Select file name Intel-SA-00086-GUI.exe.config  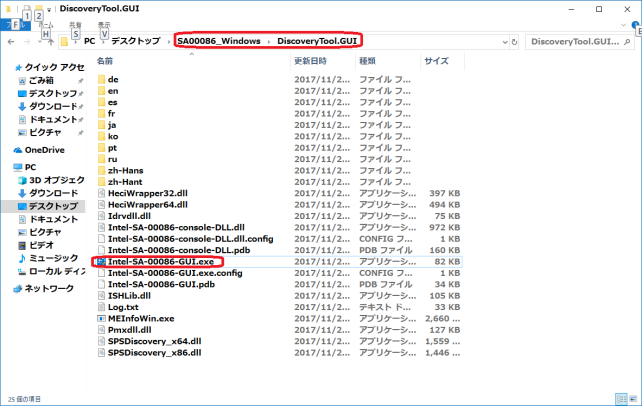click(175, 273)
